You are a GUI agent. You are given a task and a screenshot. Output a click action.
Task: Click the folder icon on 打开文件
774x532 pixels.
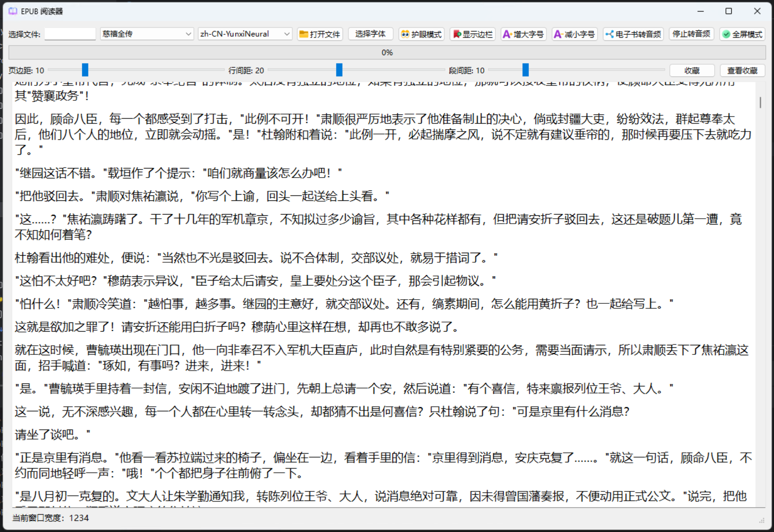[x=304, y=34]
